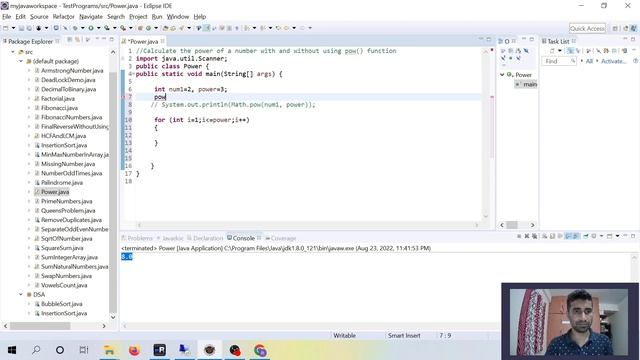
Task: Click Remove Launch icon in Console
Action: tap(527, 236)
